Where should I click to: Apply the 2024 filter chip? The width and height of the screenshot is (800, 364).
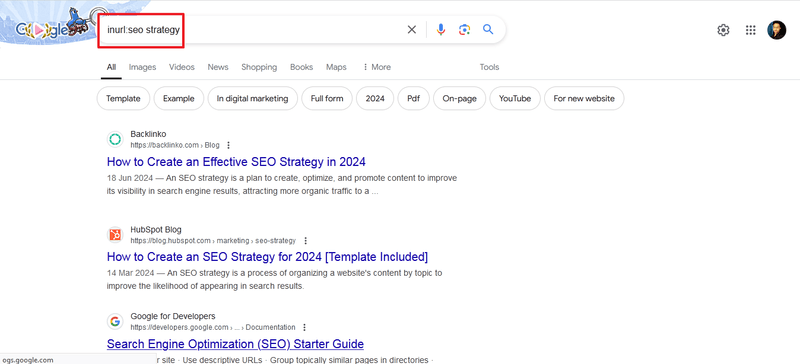click(x=375, y=99)
